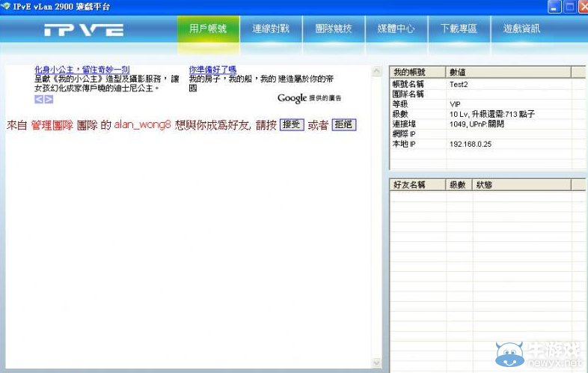Viewport: 588px width, 373px height.
Task: Select the 遊戲資訊 tab
Action: click(x=521, y=29)
